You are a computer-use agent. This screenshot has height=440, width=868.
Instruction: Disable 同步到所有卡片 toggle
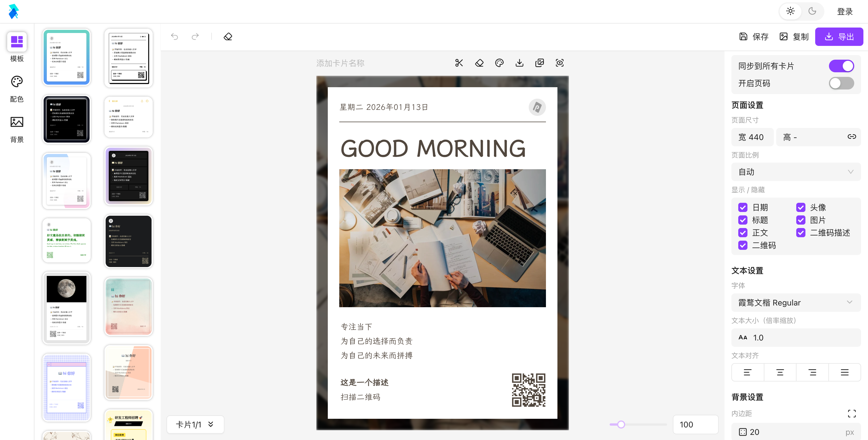[841, 66]
